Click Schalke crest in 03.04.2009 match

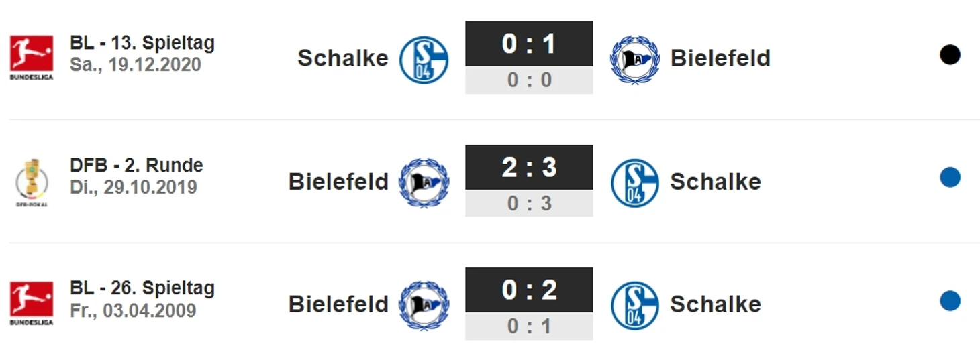[634, 305]
